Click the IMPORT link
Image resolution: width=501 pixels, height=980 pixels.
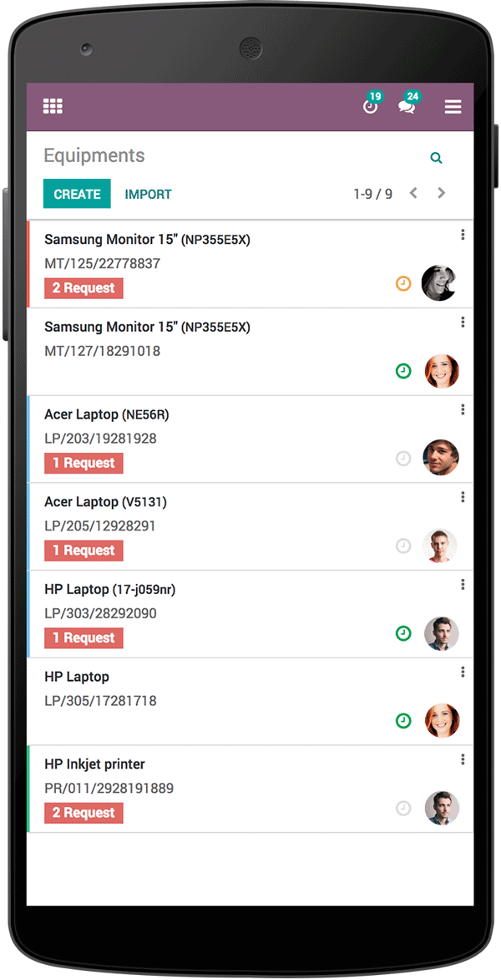coord(148,193)
